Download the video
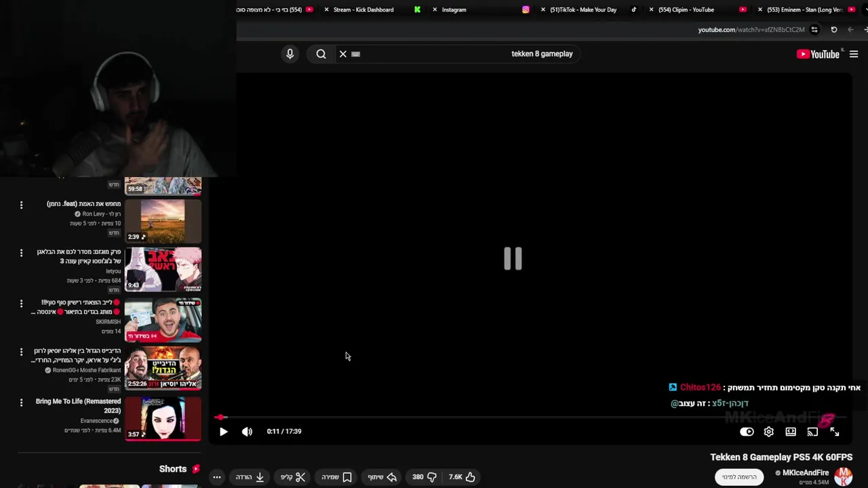The image size is (868, 488). click(x=250, y=477)
